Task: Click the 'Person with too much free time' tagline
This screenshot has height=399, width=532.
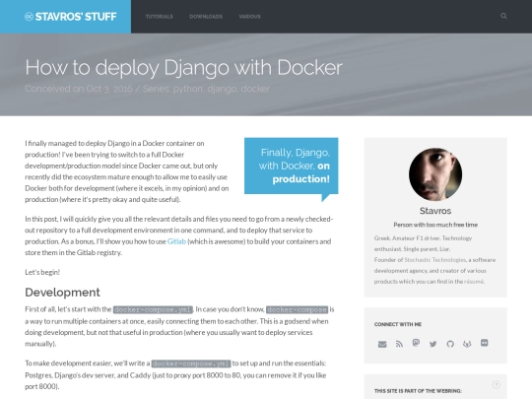Action: 435,225
